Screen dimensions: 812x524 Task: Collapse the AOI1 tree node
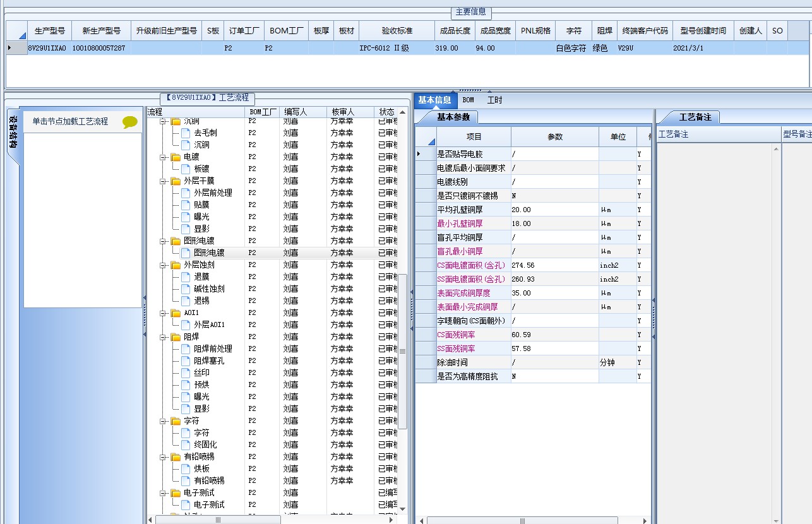click(x=162, y=313)
